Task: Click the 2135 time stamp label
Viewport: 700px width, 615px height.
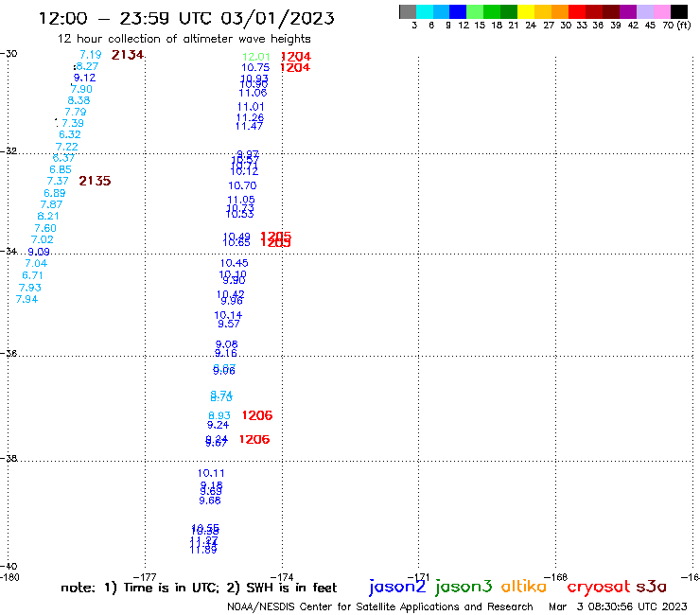Action: coord(95,181)
